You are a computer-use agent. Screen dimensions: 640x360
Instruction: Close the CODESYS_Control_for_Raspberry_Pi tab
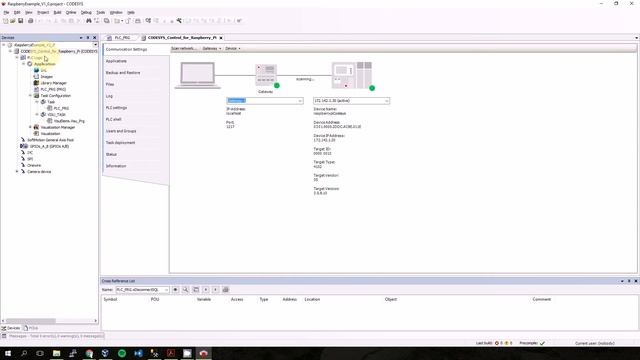[x=221, y=38]
